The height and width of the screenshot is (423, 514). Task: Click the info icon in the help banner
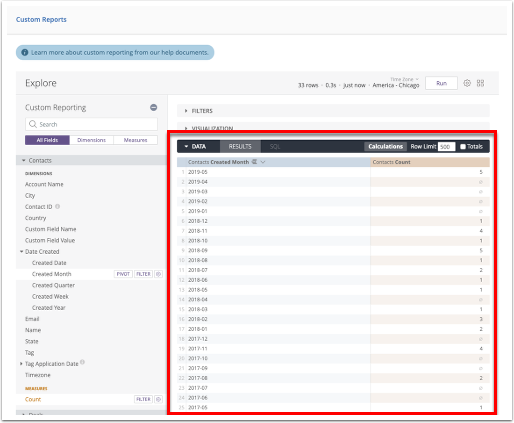click(25, 52)
